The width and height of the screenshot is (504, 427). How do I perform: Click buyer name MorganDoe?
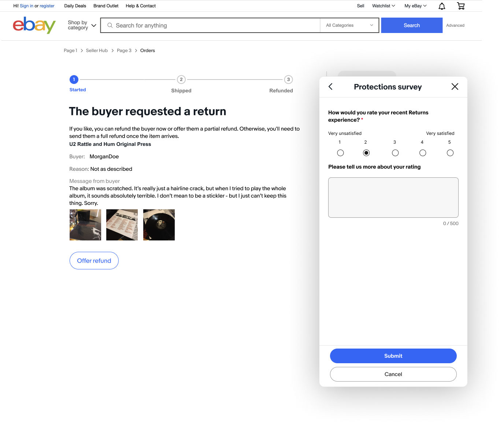coord(104,157)
